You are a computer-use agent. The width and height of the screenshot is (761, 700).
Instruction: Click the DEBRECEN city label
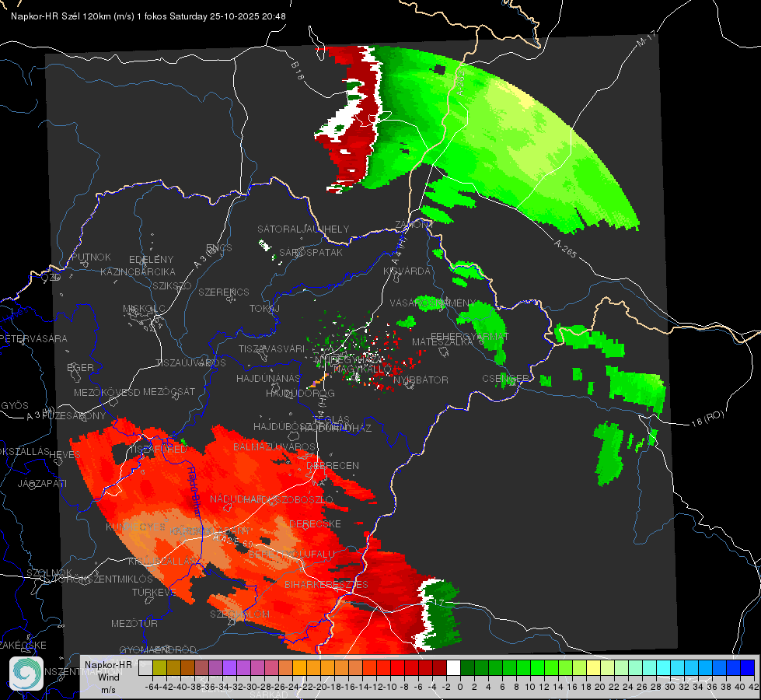333,465
